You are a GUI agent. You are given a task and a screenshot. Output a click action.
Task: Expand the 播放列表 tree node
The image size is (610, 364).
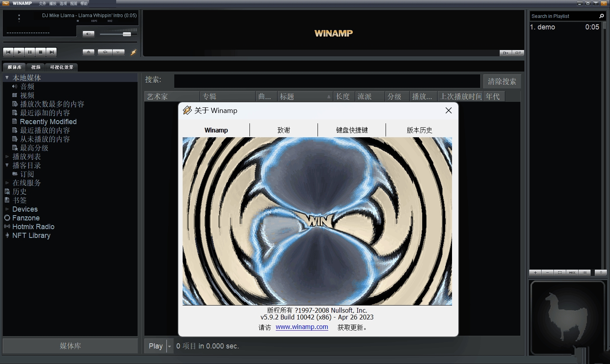7,156
